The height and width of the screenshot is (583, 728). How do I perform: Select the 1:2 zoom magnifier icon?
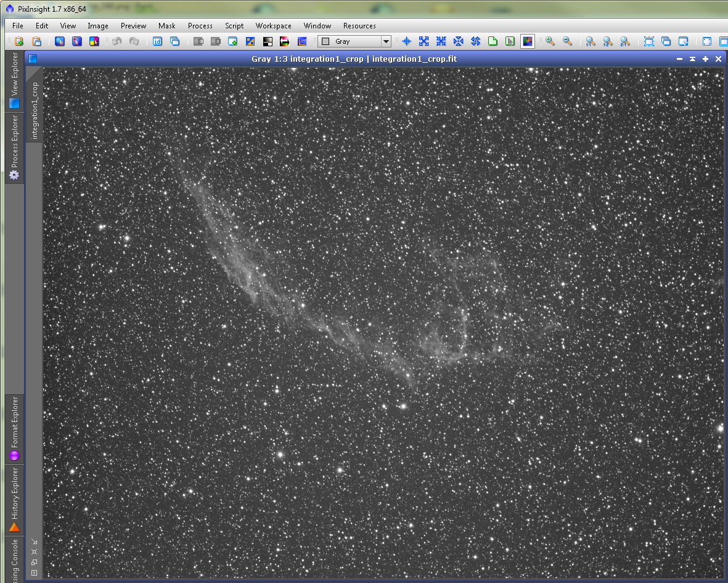[x=607, y=41]
